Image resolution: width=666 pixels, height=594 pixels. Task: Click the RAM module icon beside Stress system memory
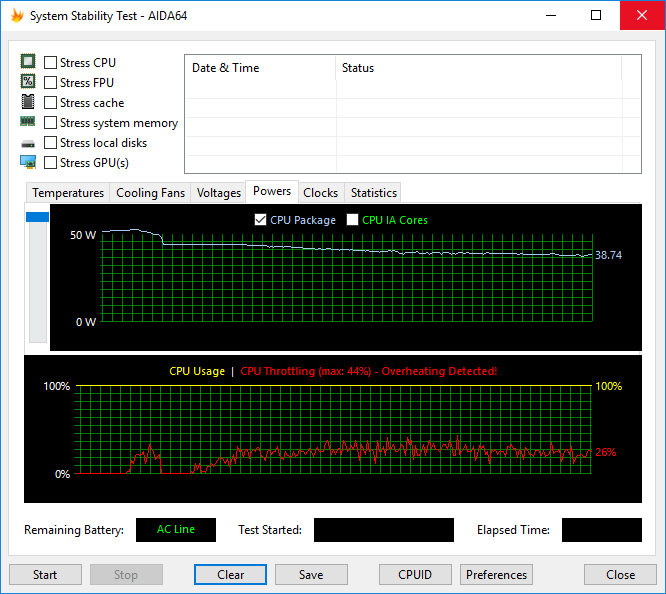[x=28, y=122]
